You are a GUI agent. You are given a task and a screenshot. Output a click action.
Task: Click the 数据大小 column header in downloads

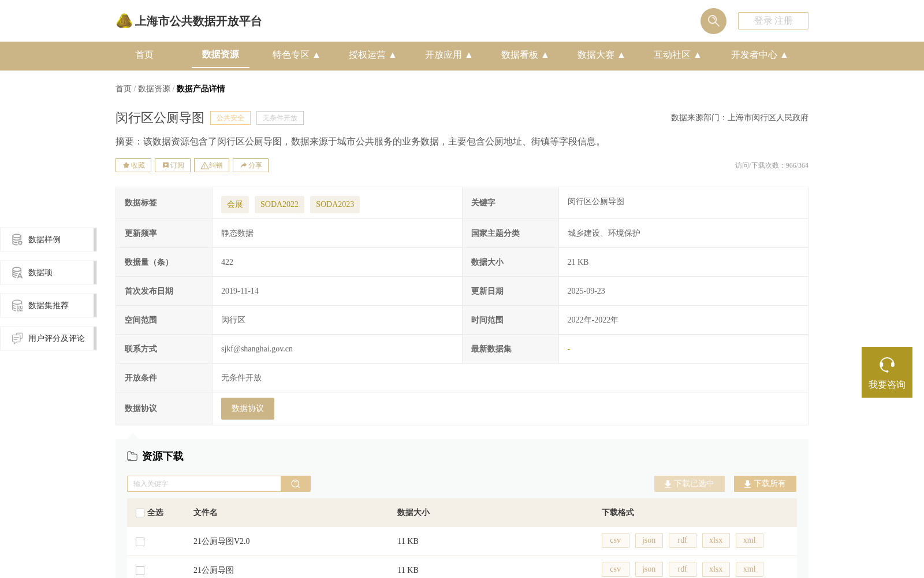pyautogui.click(x=413, y=513)
